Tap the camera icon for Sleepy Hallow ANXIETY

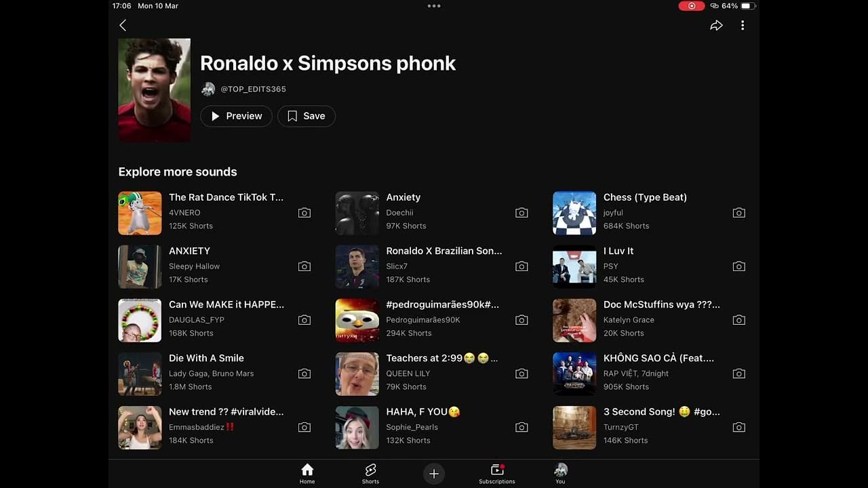(x=304, y=266)
